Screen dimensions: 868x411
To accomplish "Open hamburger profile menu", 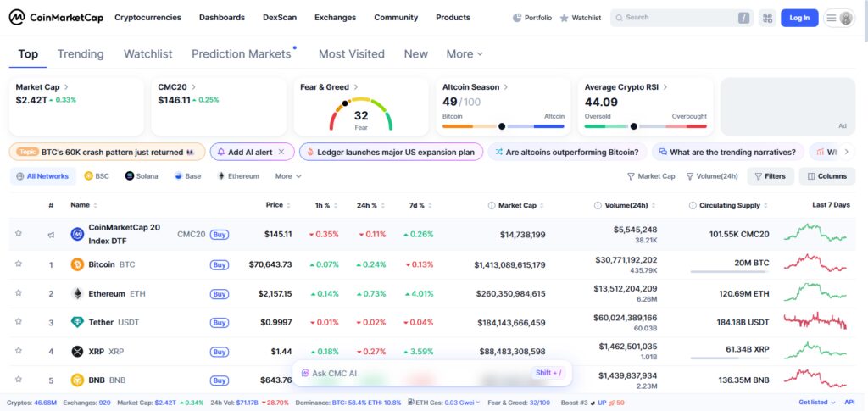I will (839, 18).
